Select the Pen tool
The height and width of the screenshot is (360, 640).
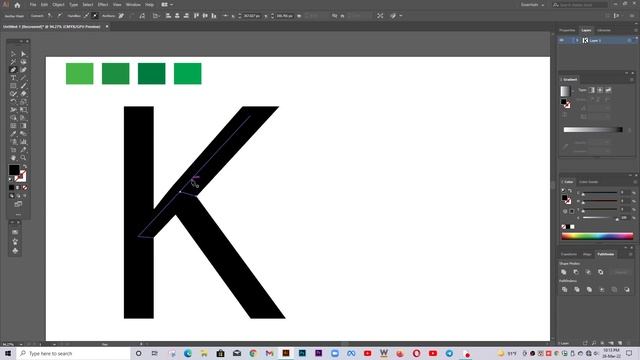tap(13, 70)
